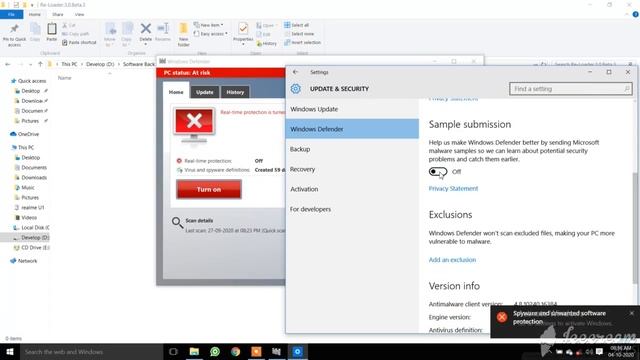Click Select all in ribbon
The image size is (640, 360).
pyautogui.click(x=297, y=25)
